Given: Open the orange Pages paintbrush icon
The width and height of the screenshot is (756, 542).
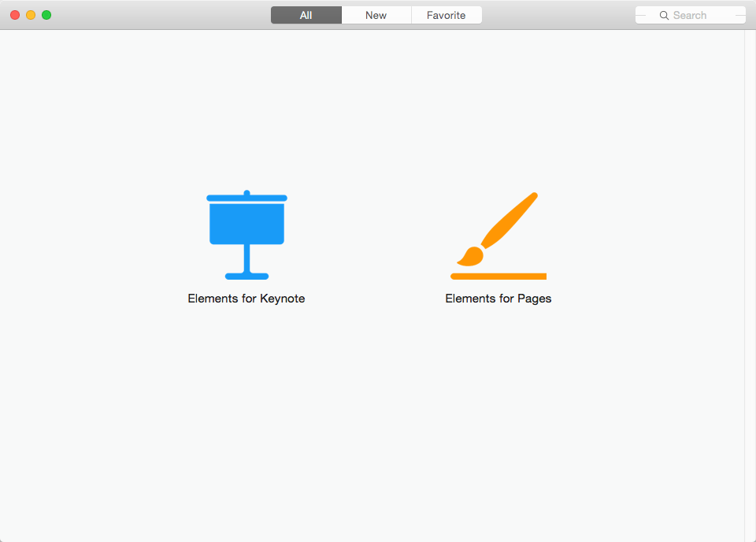Looking at the screenshot, I should [498, 236].
